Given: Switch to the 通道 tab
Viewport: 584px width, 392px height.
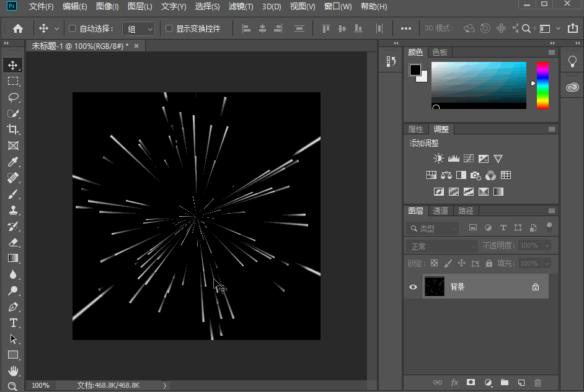Looking at the screenshot, I should [x=440, y=211].
